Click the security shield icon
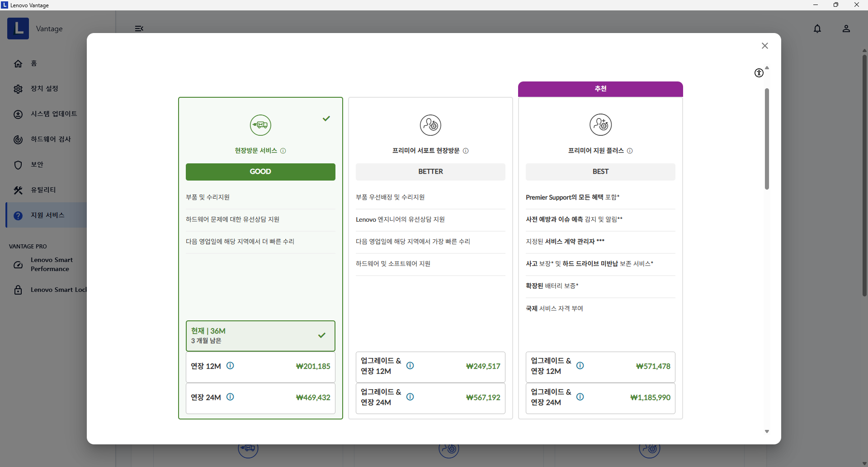Screen dimensions: 868x467 [x=18, y=165]
